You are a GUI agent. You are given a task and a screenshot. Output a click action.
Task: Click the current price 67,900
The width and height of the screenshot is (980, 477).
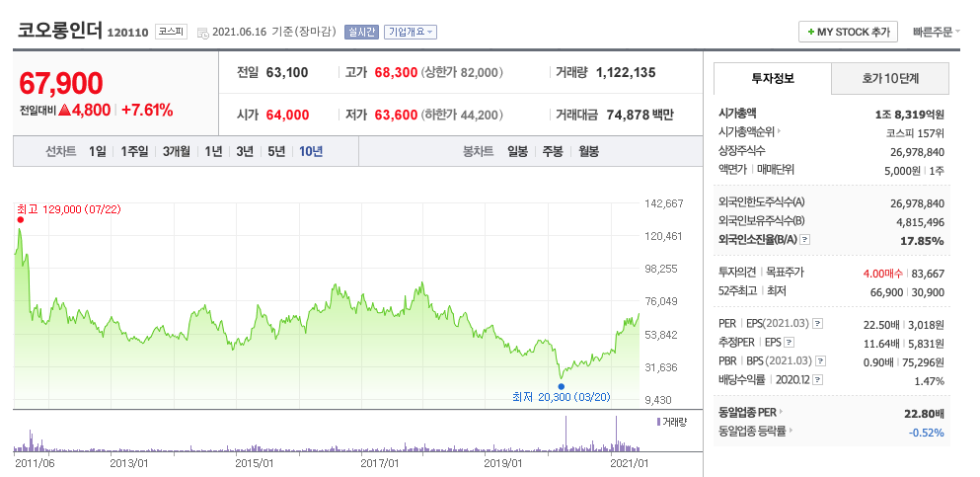pyautogui.click(x=61, y=83)
